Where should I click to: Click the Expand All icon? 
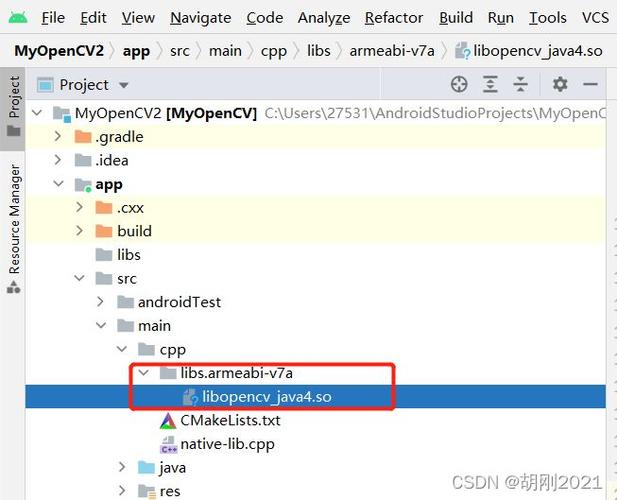490,84
